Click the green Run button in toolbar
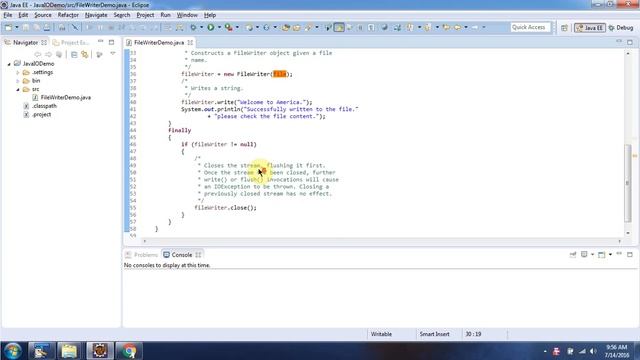 pyautogui.click(x=211, y=27)
